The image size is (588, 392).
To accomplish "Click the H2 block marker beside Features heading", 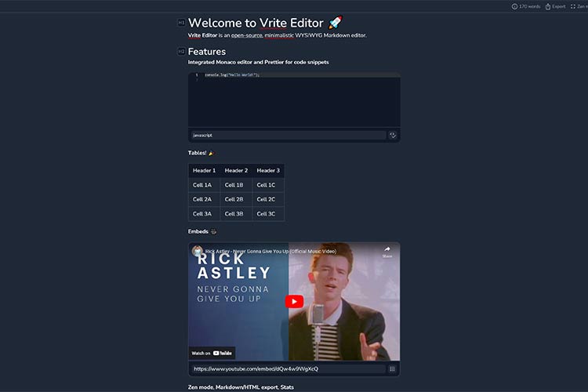I will click(x=181, y=52).
